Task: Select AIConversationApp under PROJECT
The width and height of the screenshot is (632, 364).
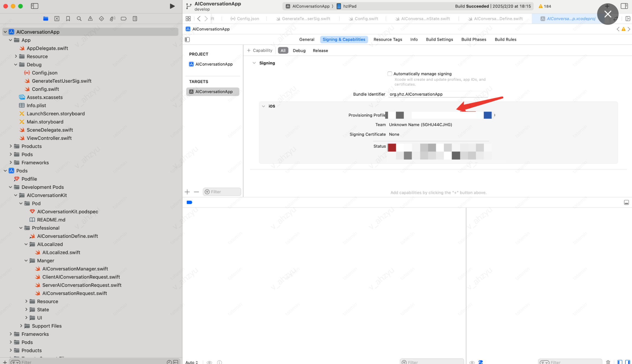Action: [x=211, y=64]
